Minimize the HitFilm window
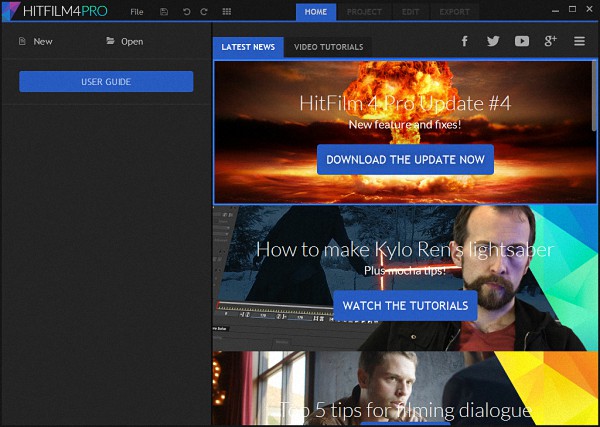 pos(555,10)
